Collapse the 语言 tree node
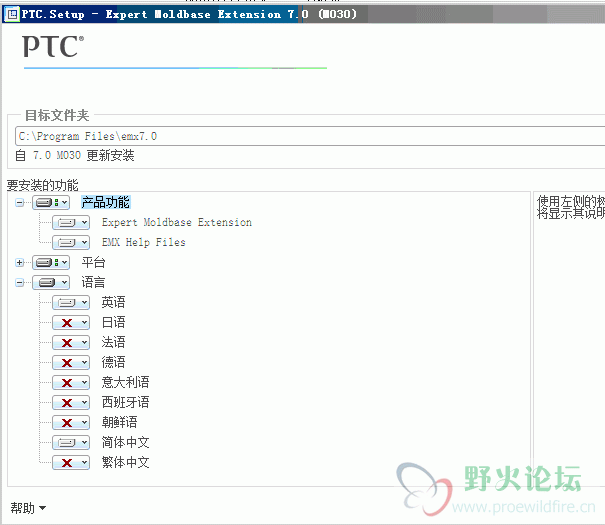 (19, 283)
